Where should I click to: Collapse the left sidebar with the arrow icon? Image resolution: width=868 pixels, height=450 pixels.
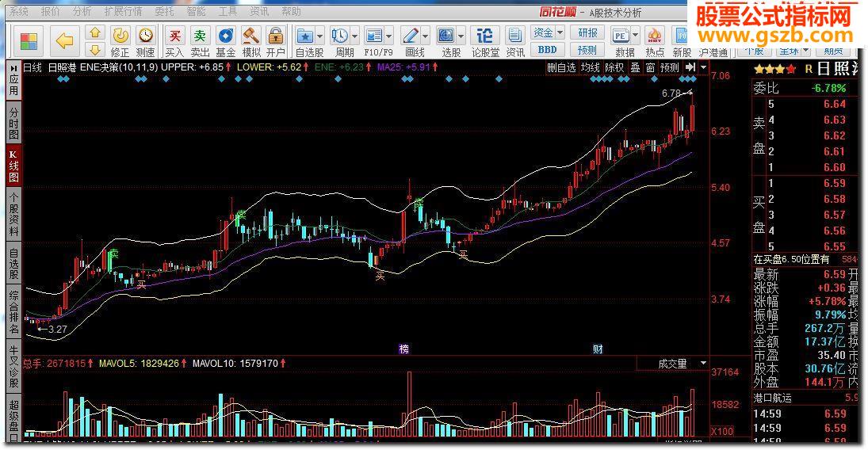click(13, 67)
